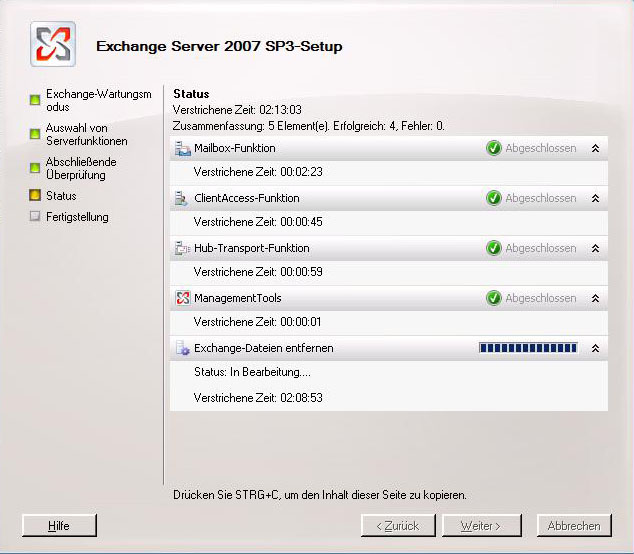Click 'Verstrichene Zeit: 02:13:03' total time
The width and height of the screenshot is (634, 554).
tap(237, 110)
